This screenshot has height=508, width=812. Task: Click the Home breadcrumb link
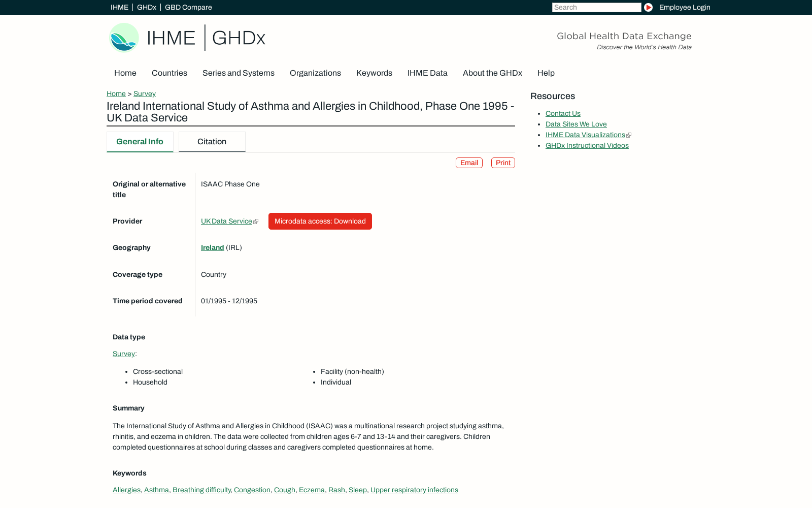tap(116, 93)
